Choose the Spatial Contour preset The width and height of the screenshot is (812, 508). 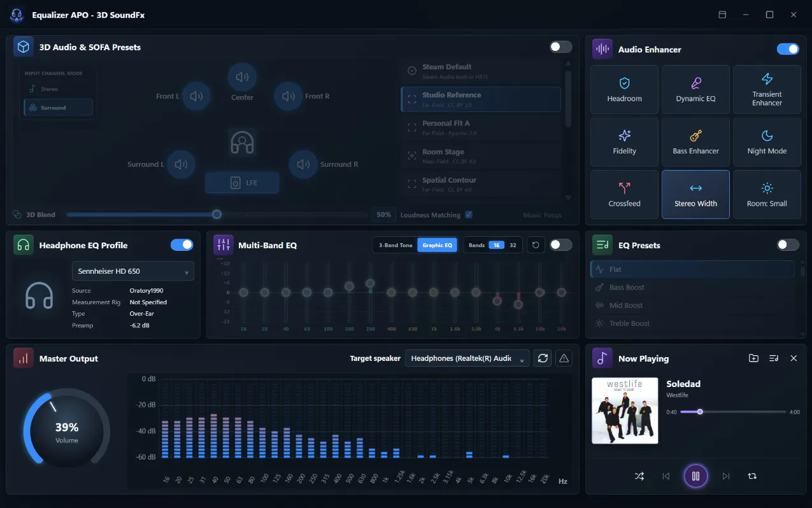[x=481, y=185]
